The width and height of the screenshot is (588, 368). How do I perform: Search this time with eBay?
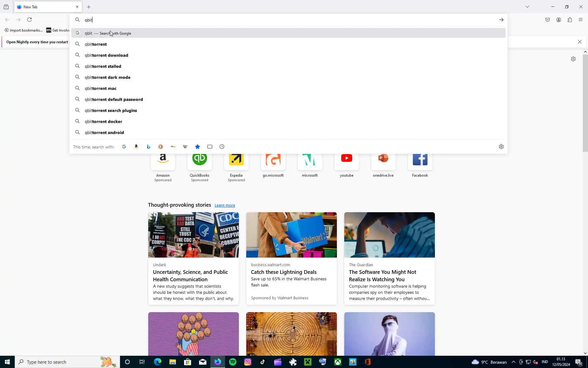click(x=173, y=147)
